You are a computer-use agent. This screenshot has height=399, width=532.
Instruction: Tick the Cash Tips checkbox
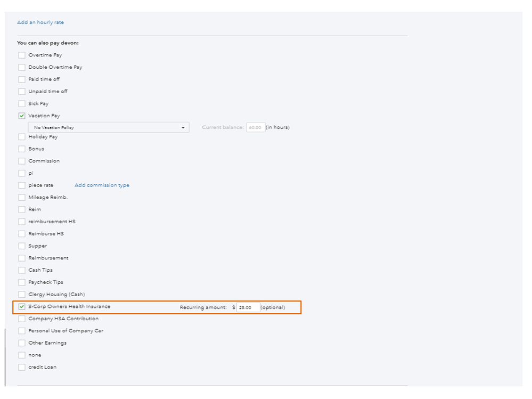pyautogui.click(x=22, y=270)
